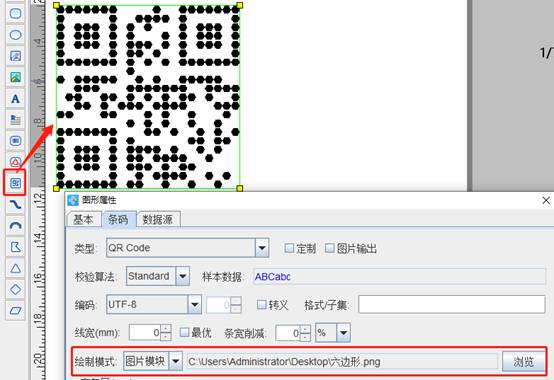Pick the curve line tool

[x=15, y=204]
